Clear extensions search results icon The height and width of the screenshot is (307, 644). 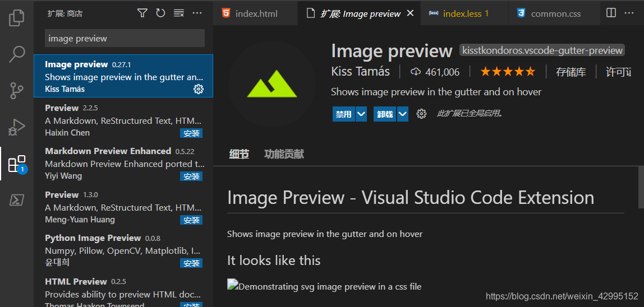(178, 13)
